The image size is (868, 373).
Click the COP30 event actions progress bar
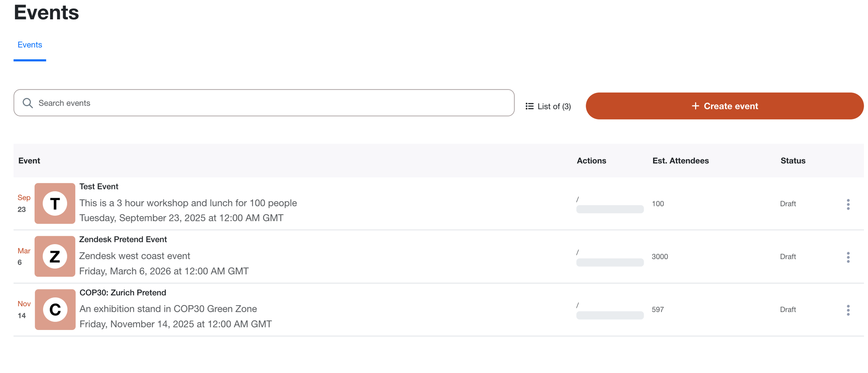(x=610, y=315)
